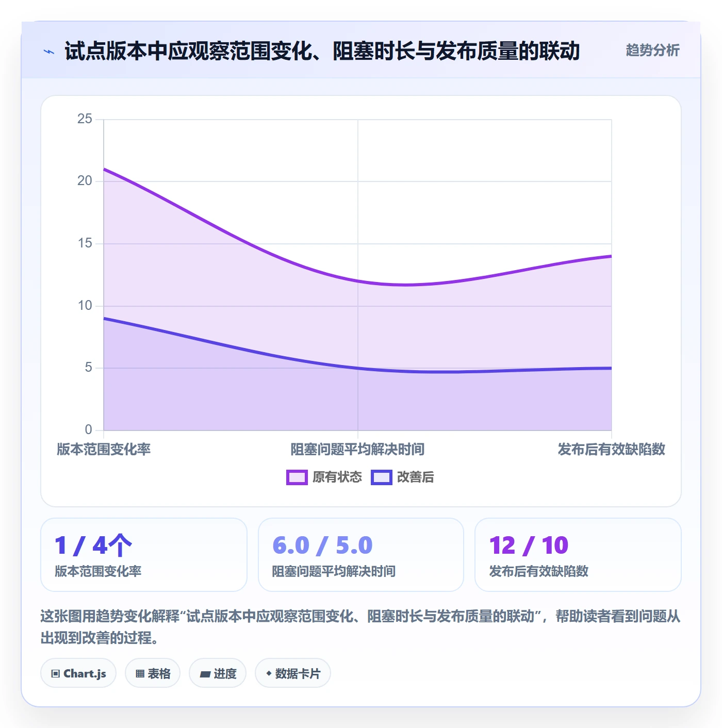The width and height of the screenshot is (722, 728).
Task: Click the blue line's start point at 9
Action: point(104,318)
